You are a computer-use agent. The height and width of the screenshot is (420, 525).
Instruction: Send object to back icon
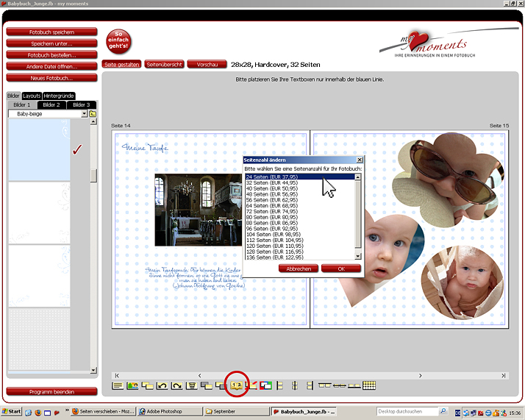[221, 386]
